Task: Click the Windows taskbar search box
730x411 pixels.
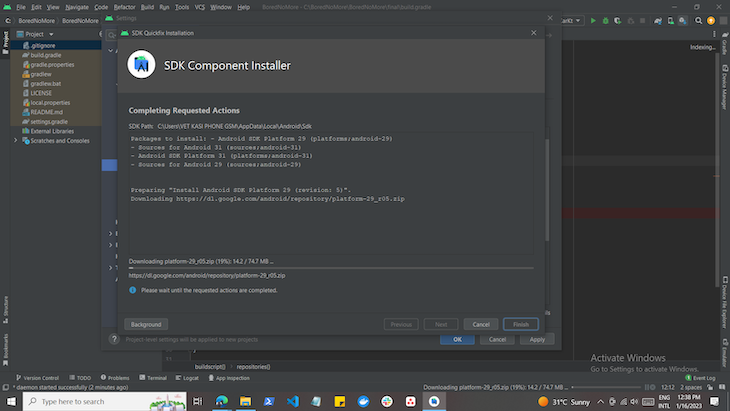Action: [104, 401]
